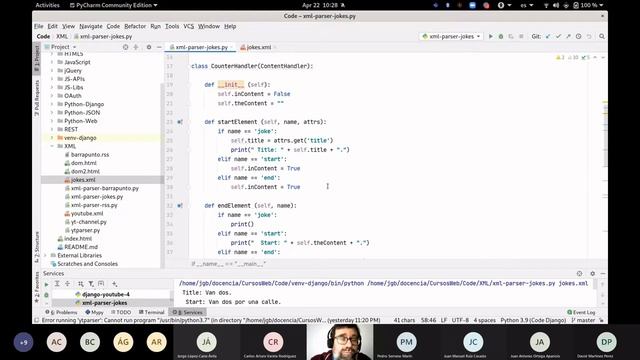Open the TODO tool window
Image resolution: width=640 pixels, height=360 pixels.
click(121, 312)
